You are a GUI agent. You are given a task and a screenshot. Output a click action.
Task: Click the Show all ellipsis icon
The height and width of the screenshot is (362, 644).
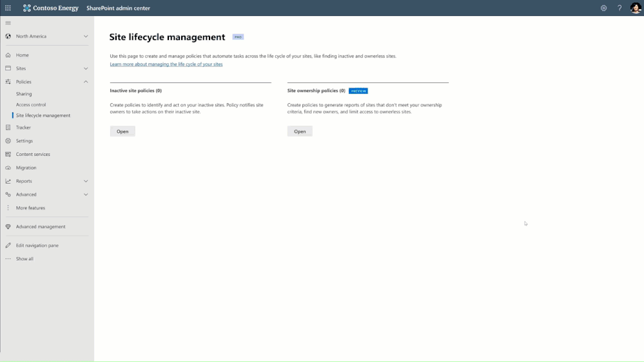8,258
